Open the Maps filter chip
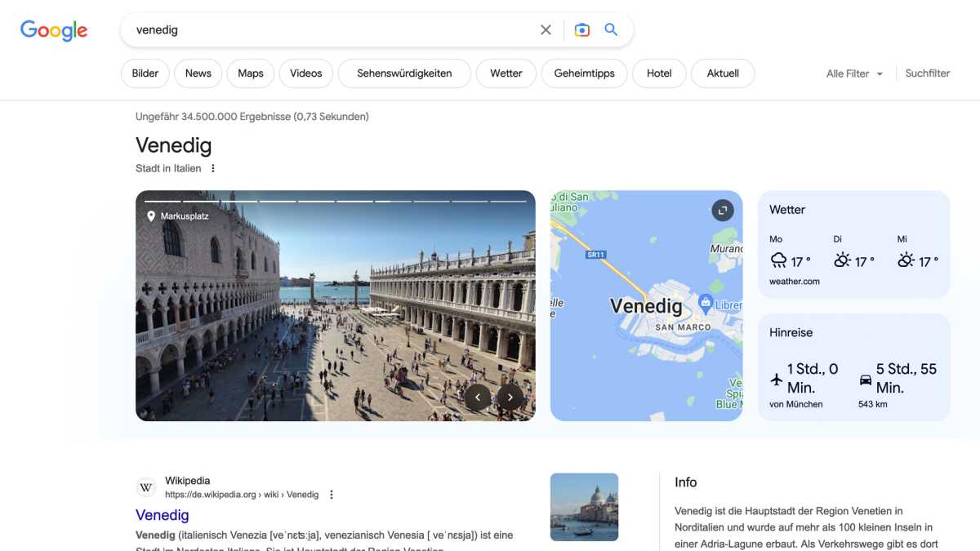The height and width of the screenshot is (551, 980). (251, 73)
